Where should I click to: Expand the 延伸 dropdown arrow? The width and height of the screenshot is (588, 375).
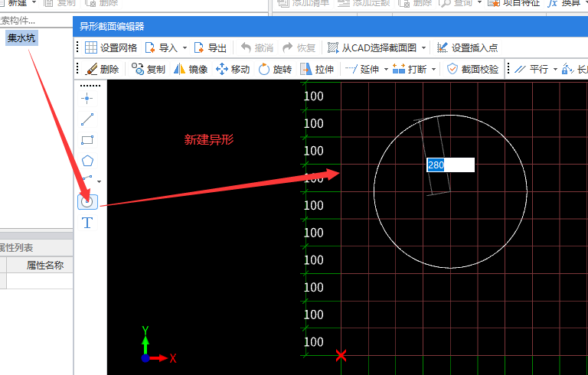coord(386,70)
